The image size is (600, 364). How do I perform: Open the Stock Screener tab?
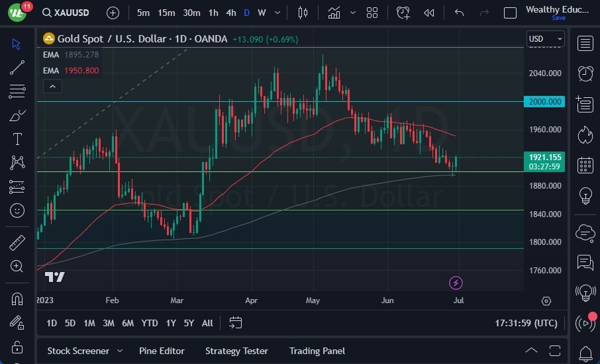(78, 351)
